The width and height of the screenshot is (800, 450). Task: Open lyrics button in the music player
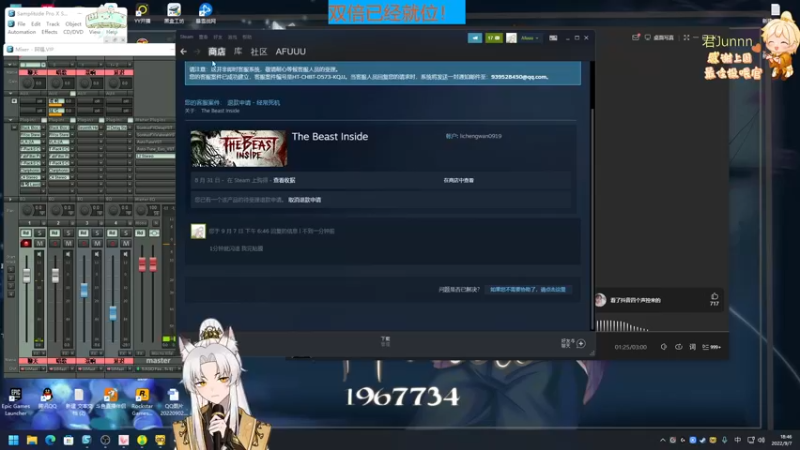692,347
